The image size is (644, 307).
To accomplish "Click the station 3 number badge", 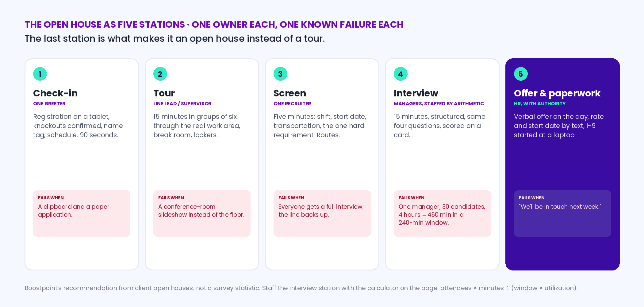I will pyautogui.click(x=280, y=74).
